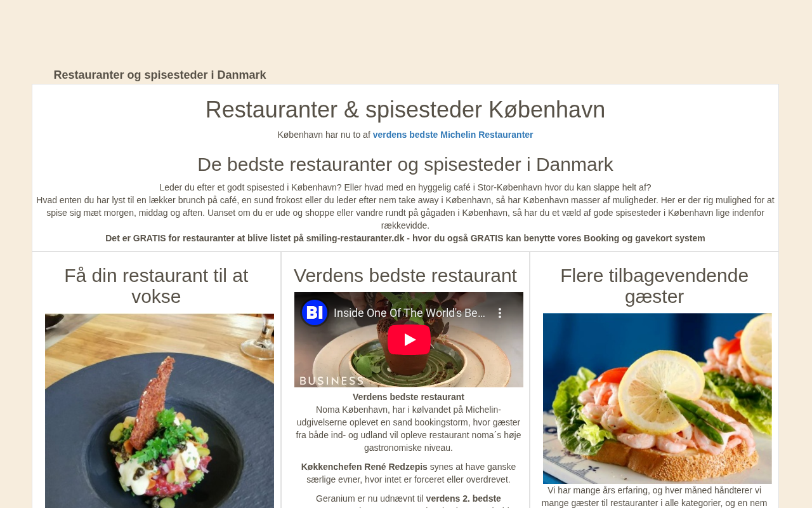Click 'Få din restaurant til at vokse' heading
The image size is (812, 508).
156,286
